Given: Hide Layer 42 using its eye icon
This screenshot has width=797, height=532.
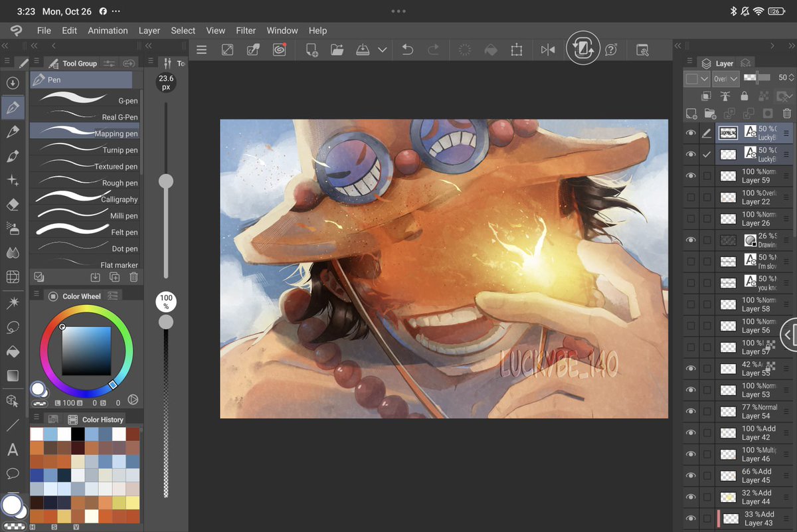Looking at the screenshot, I should 691,433.
